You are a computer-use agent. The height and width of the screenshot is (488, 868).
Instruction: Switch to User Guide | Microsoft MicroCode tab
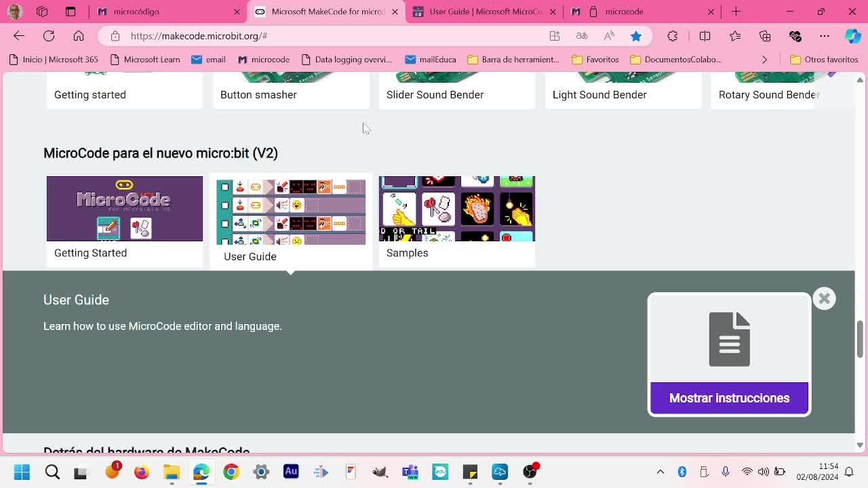485,12
